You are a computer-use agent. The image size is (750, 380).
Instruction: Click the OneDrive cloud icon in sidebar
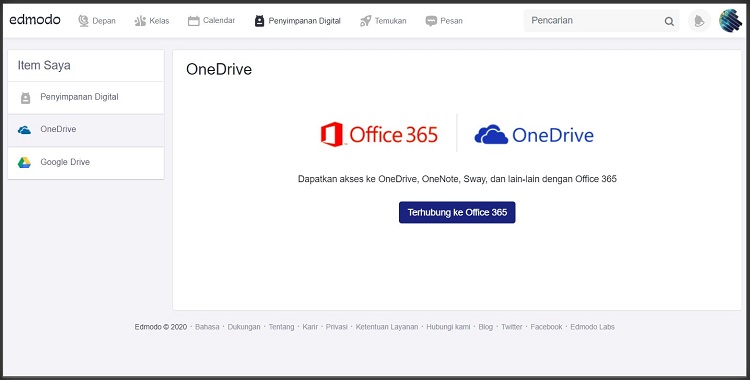[24, 130]
